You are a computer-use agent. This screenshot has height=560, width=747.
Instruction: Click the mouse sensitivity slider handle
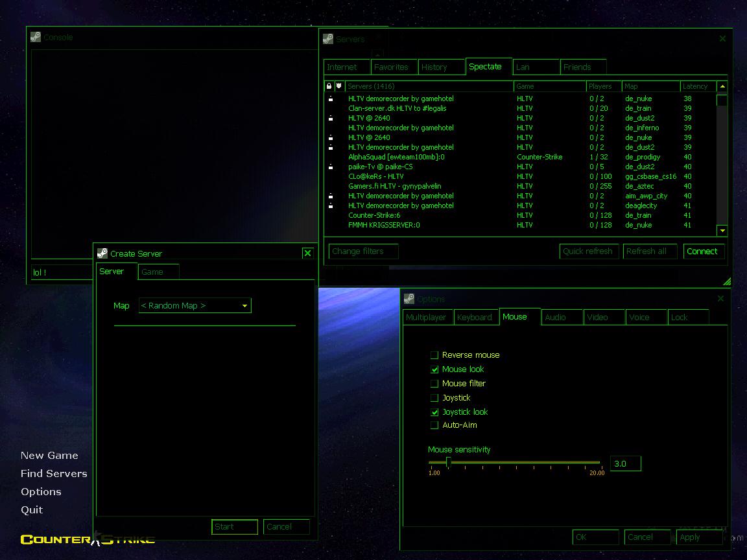tap(448, 462)
